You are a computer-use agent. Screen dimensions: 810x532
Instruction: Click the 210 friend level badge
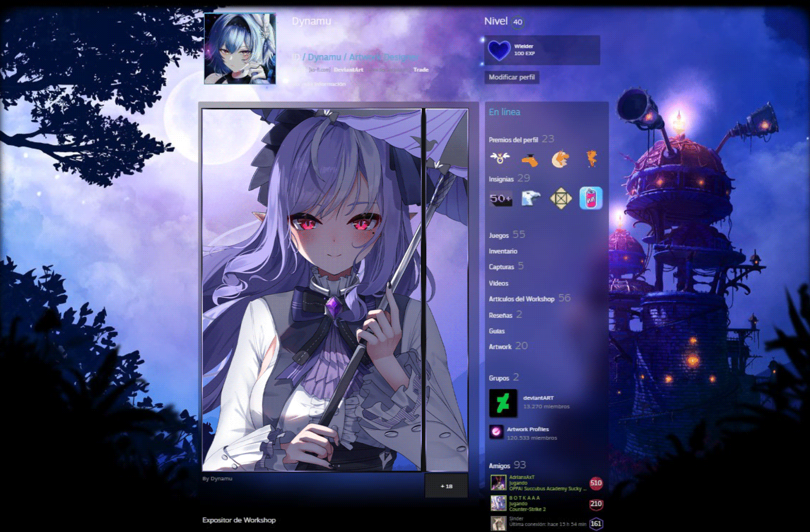point(596,504)
